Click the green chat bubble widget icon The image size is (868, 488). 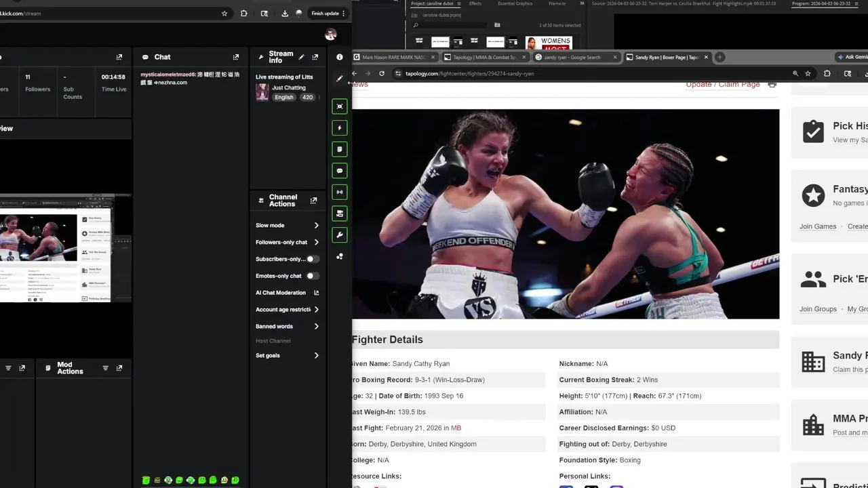click(x=340, y=171)
